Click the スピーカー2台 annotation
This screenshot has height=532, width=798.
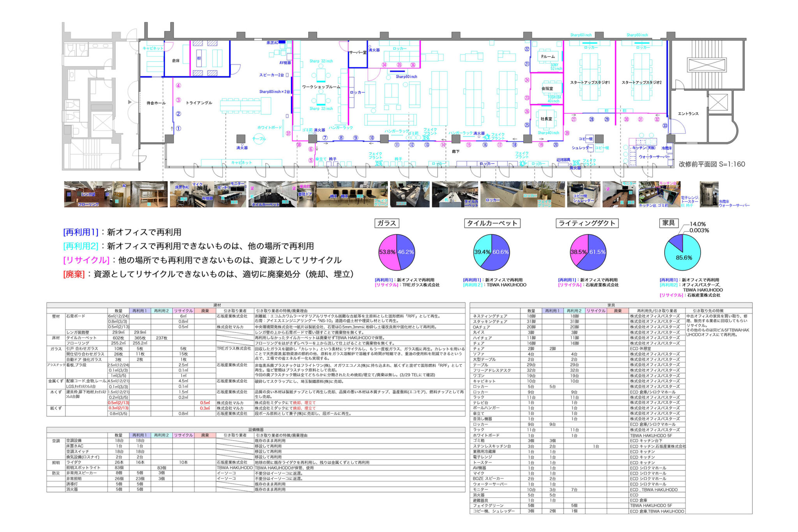tap(272, 75)
